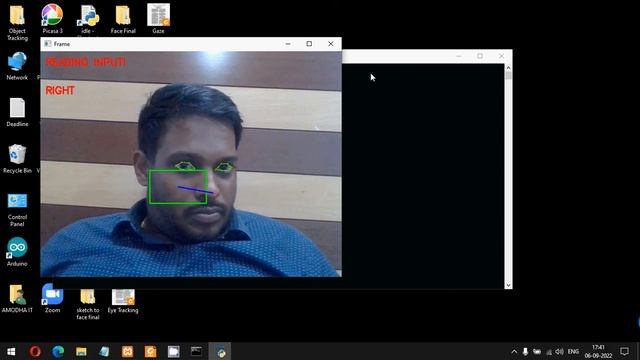Open the Python IDLE desktop shortcut
Screen dimensions: 640x360
click(x=87, y=20)
